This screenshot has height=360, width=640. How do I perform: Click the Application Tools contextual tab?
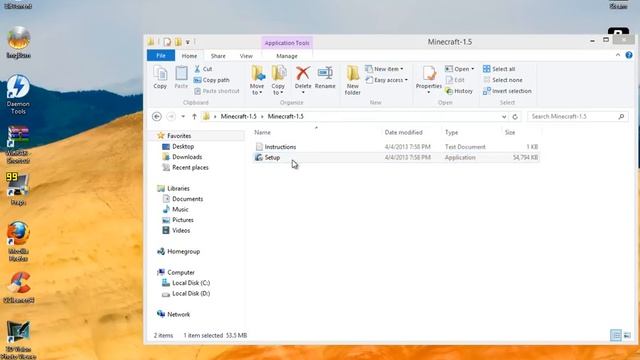click(287, 43)
